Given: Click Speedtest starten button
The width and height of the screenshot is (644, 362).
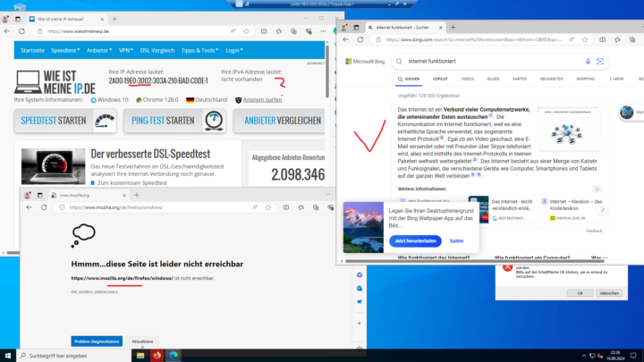Looking at the screenshot, I should (x=65, y=121).
